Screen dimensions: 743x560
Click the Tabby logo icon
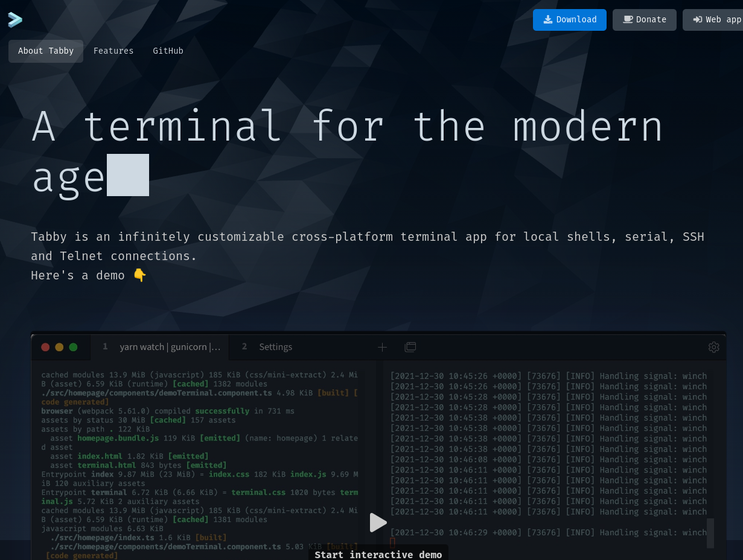point(15,20)
